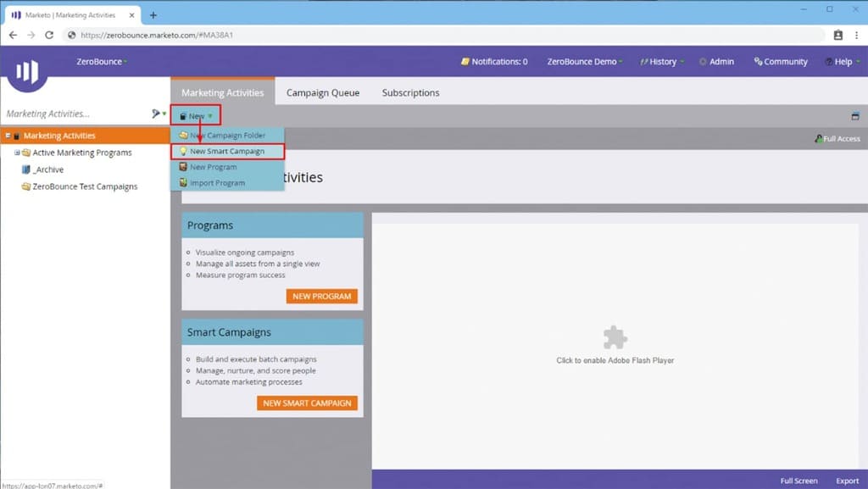Click 'Manage all assets from a single view'
Screen dimensions: 868x489
coord(258,264)
